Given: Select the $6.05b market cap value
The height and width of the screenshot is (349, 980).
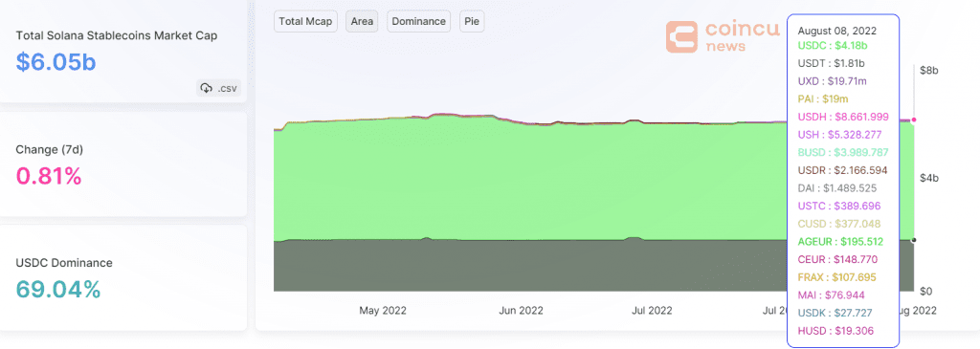Looking at the screenshot, I should [x=56, y=62].
